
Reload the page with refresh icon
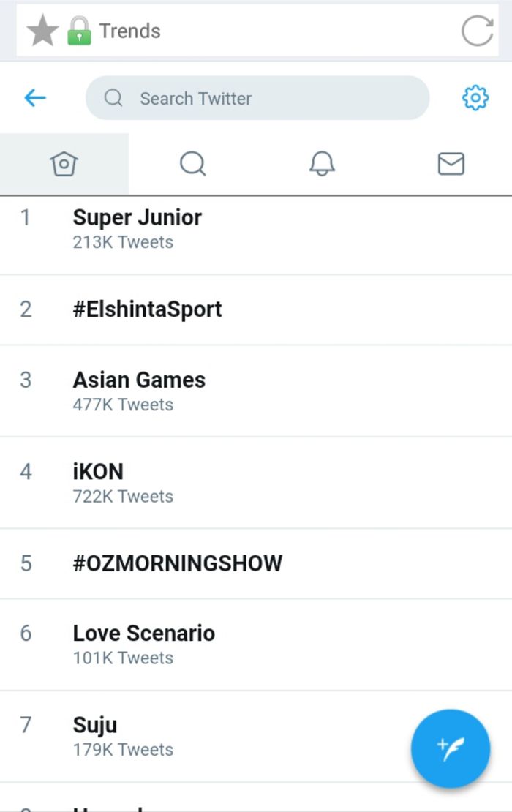click(x=477, y=31)
